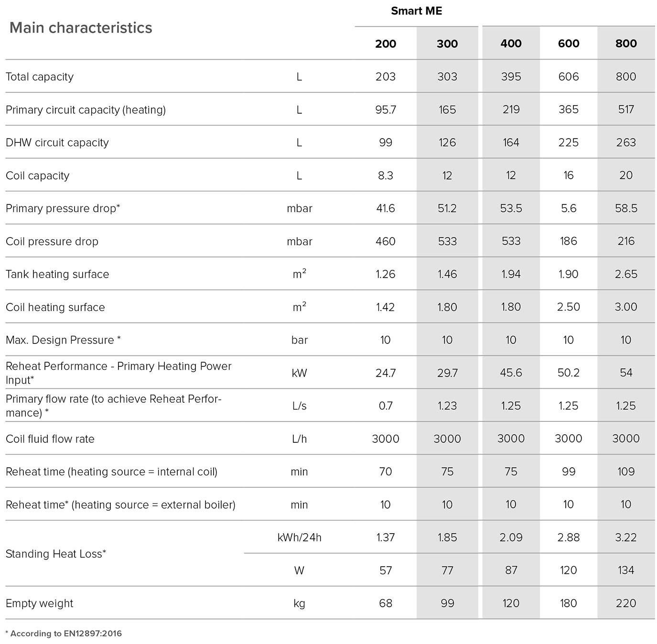Click the 5.6 primary pressure drop value
This screenshot has width=657, height=644.
tap(569, 208)
